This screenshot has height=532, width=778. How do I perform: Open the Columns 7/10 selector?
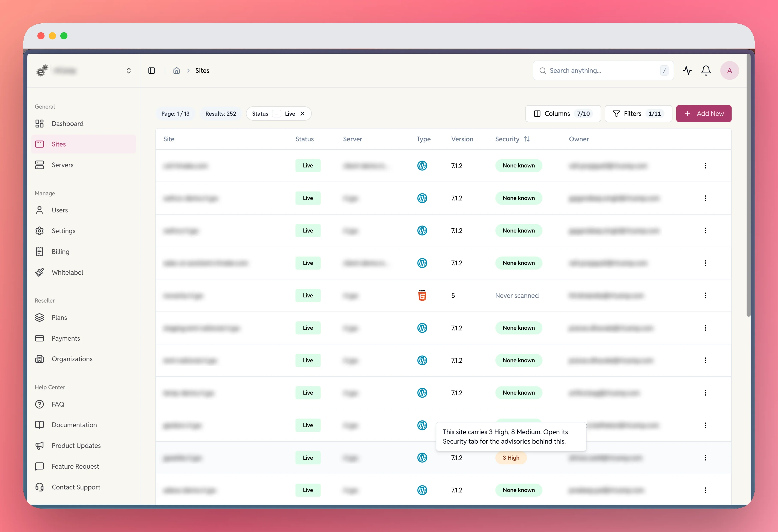(563, 113)
